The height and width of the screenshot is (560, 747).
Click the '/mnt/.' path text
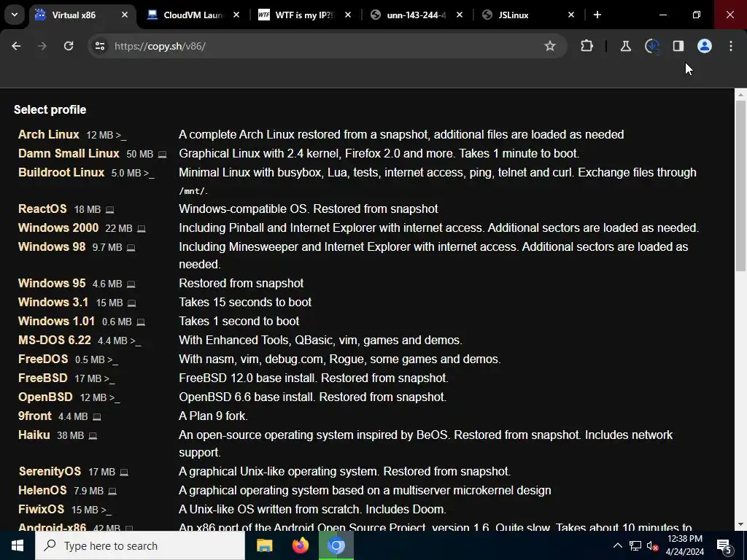pyautogui.click(x=193, y=191)
